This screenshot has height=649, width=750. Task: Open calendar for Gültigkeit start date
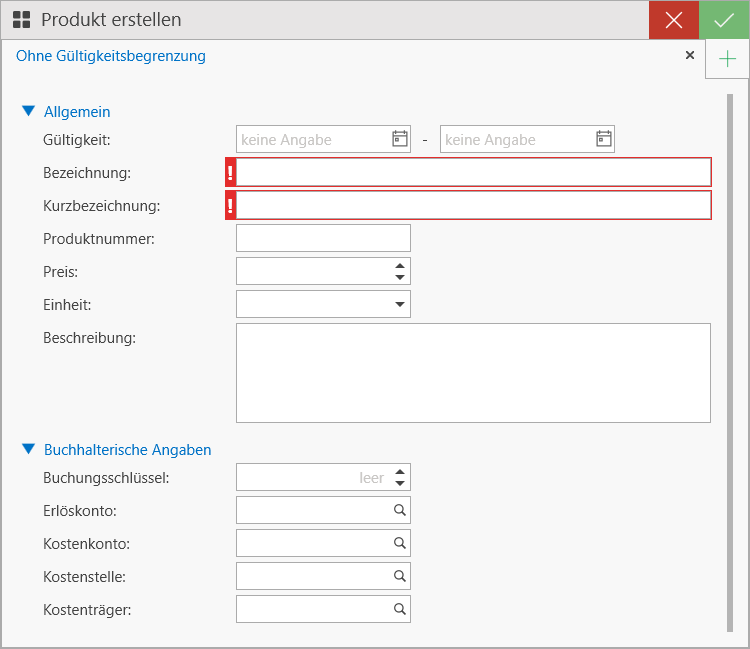coord(400,139)
